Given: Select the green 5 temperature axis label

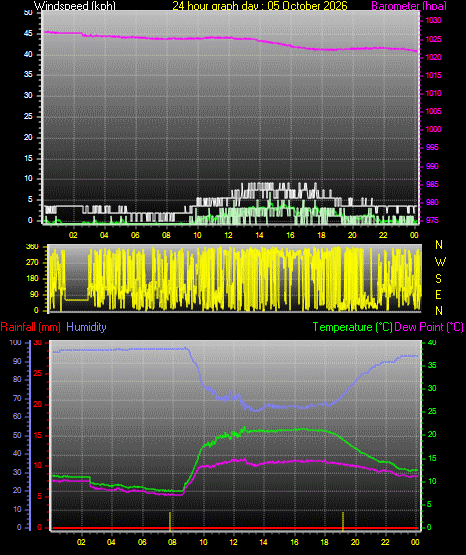Looking at the screenshot, I should [x=430, y=504].
